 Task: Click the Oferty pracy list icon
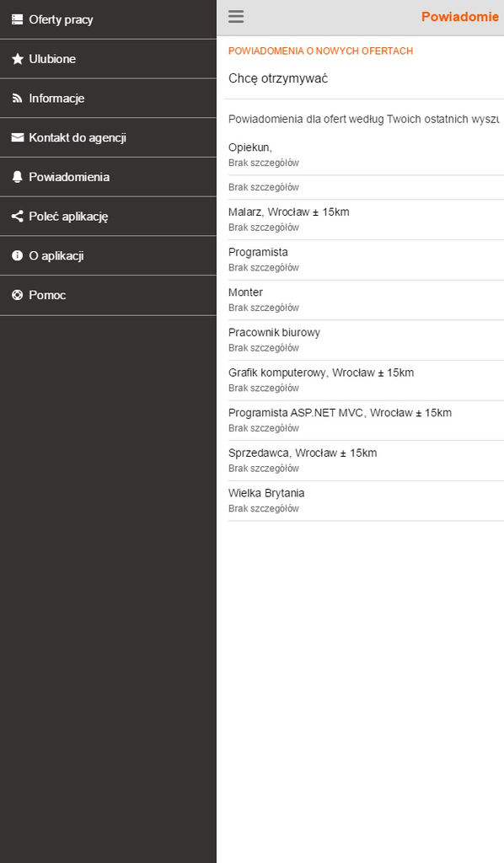tap(17, 20)
